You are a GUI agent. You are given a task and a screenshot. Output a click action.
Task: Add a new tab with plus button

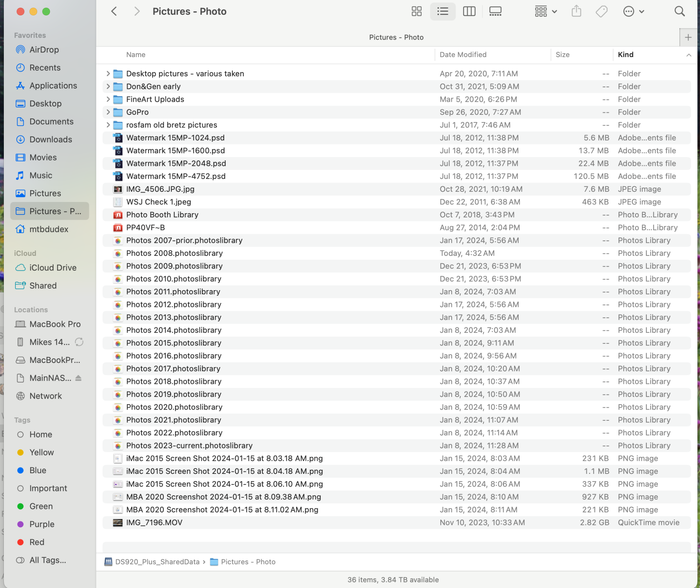click(688, 37)
